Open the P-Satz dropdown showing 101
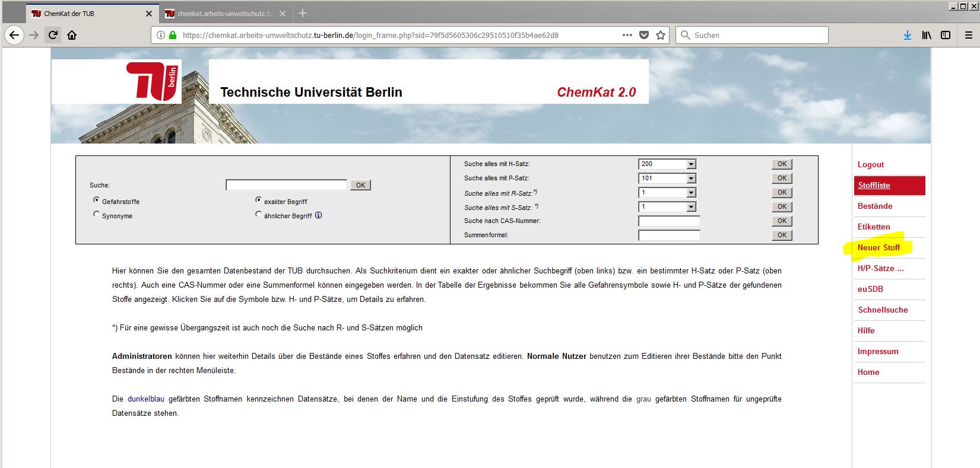The image size is (980, 468). click(x=691, y=179)
